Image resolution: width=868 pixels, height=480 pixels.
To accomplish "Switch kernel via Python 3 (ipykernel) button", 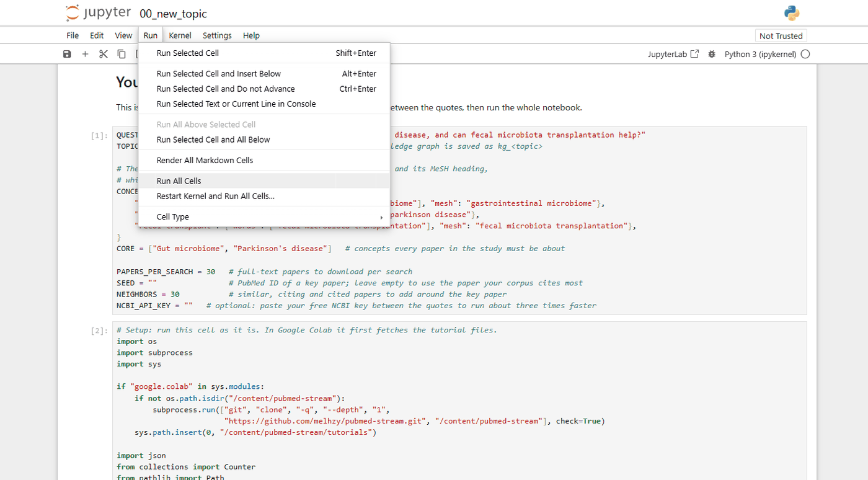I will coord(760,54).
